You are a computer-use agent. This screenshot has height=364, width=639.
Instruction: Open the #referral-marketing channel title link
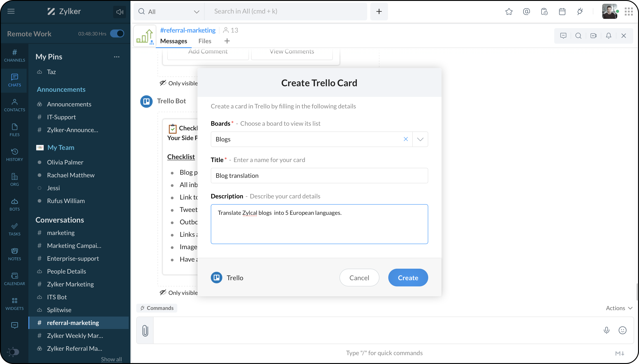pyautogui.click(x=188, y=30)
